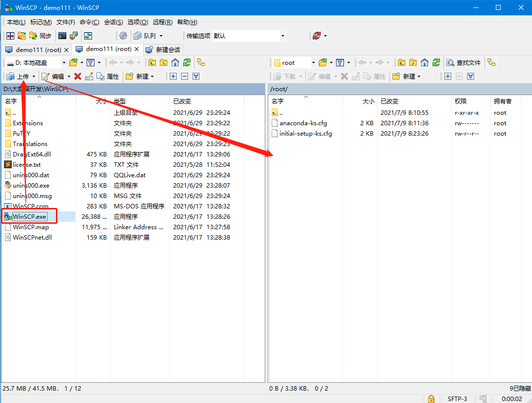
Task: Expand the local filter dropdown arrow
Action: (x=99, y=62)
